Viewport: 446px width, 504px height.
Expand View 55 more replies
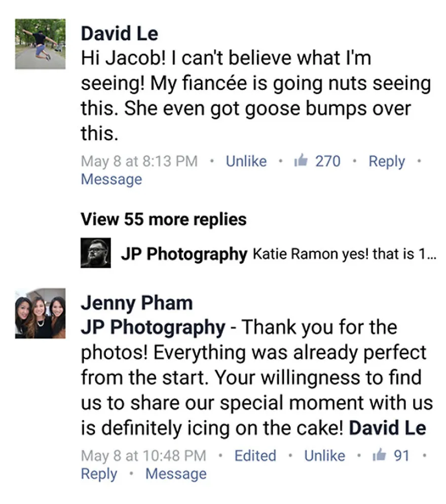[164, 219]
